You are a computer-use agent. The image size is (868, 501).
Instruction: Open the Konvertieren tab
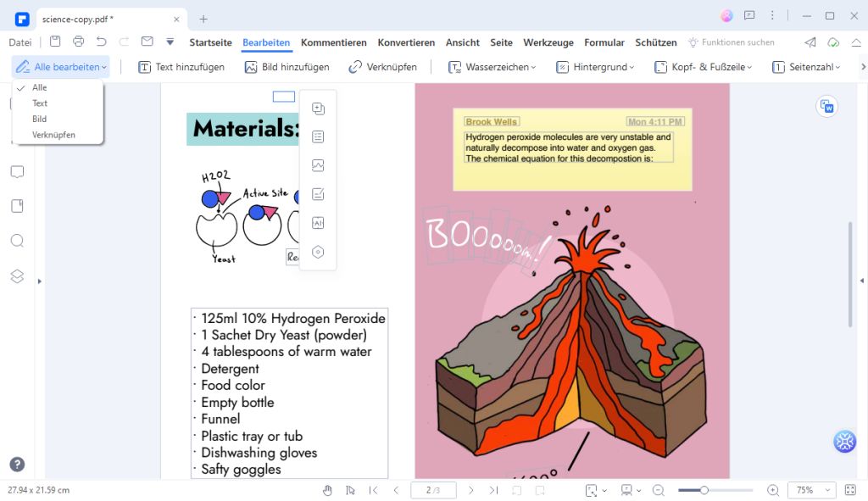click(406, 42)
